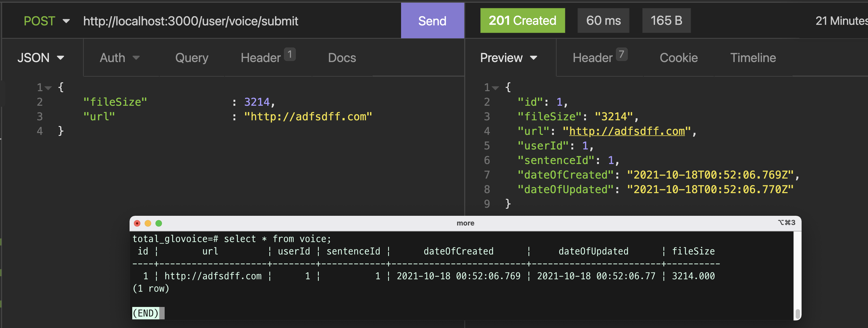Collapse the response JSON fold arrow
This screenshot has width=868, height=328.
495,88
